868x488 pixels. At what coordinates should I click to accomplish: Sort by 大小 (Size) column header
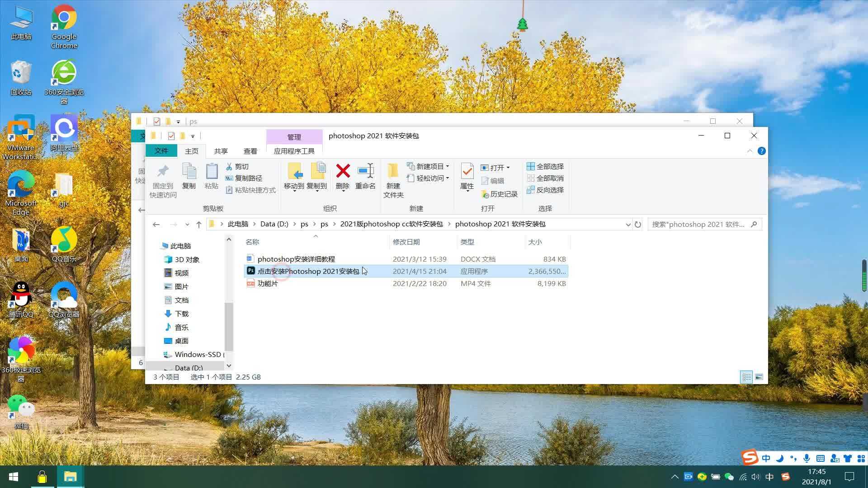[x=535, y=242]
